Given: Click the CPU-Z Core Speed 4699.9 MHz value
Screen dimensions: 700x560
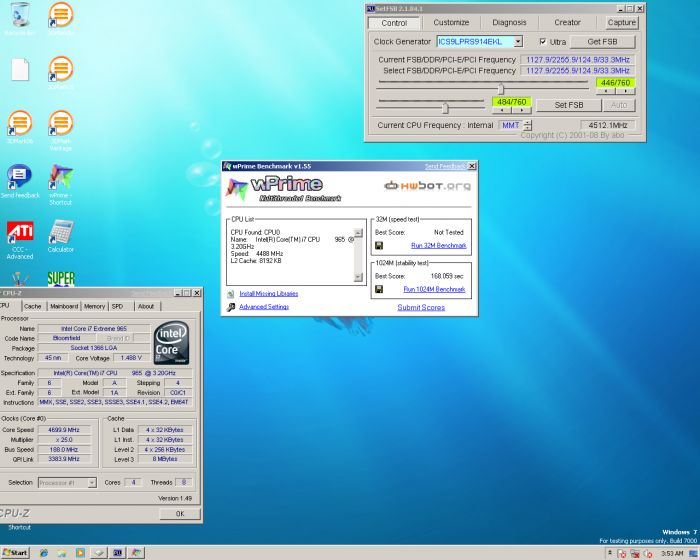Looking at the screenshot, I should tap(64, 430).
